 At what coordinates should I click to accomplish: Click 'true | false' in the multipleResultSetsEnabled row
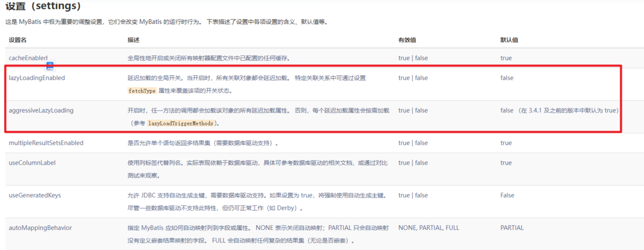pos(413,143)
